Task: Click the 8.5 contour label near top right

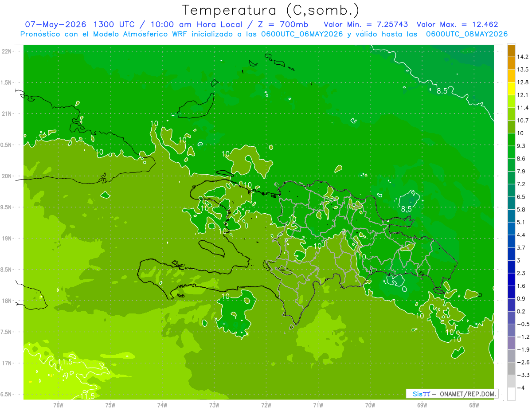Action: tap(442, 91)
